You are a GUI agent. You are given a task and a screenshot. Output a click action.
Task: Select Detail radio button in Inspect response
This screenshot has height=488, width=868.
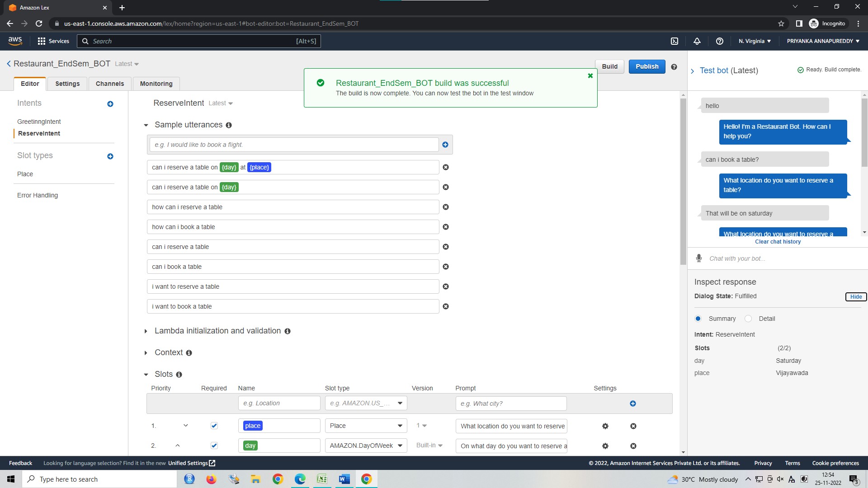coord(748,319)
